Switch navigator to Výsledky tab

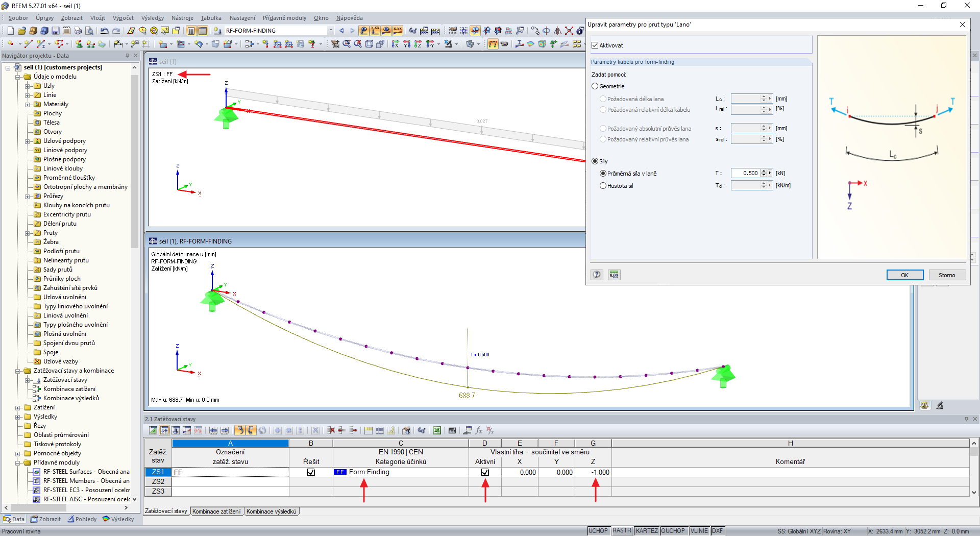click(118, 519)
